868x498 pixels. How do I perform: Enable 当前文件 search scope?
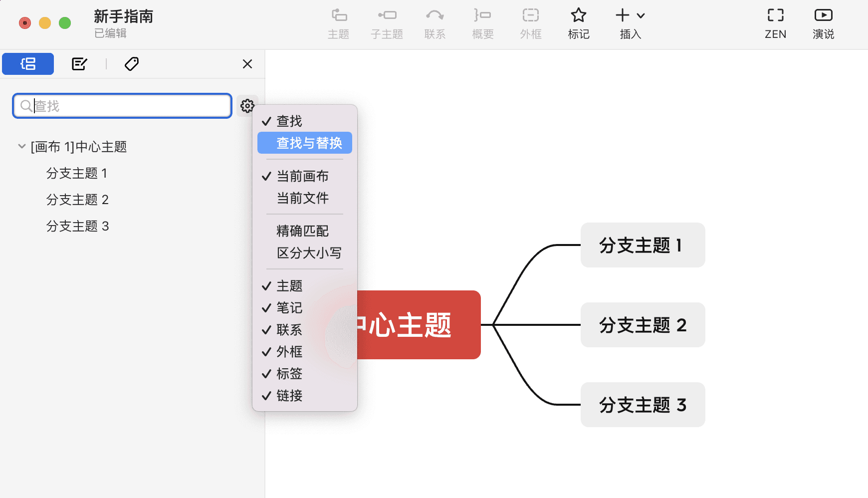[x=302, y=198]
